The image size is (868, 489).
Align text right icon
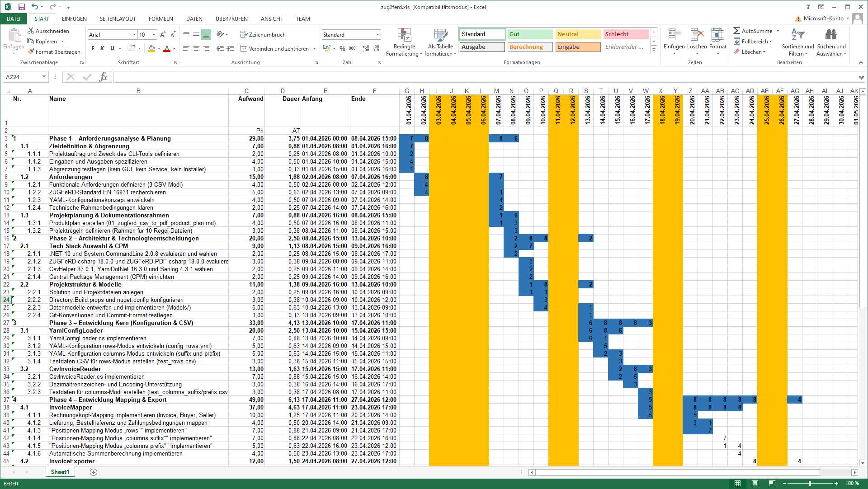coord(206,48)
